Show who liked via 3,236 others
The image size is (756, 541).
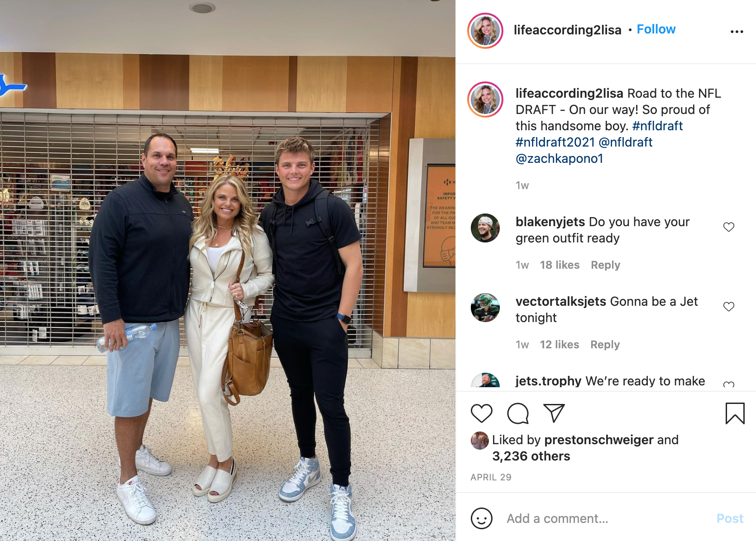[531, 456]
